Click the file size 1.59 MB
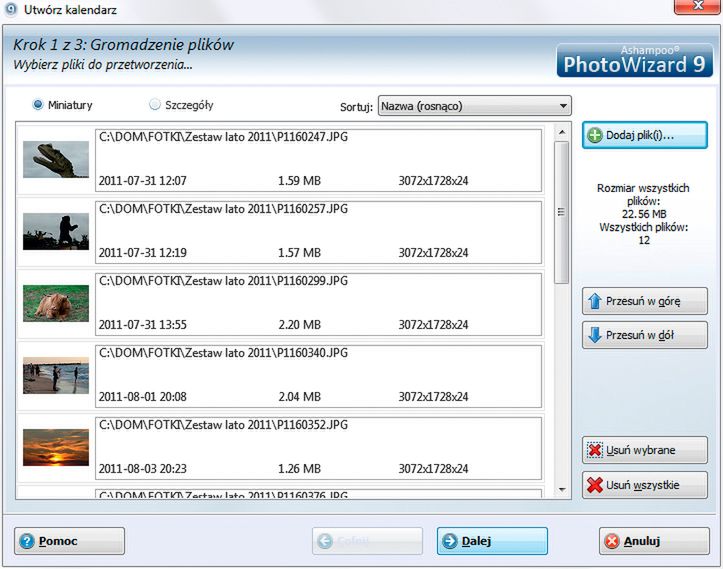The width and height of the screenshot is (723, 569). pos(299,181)
